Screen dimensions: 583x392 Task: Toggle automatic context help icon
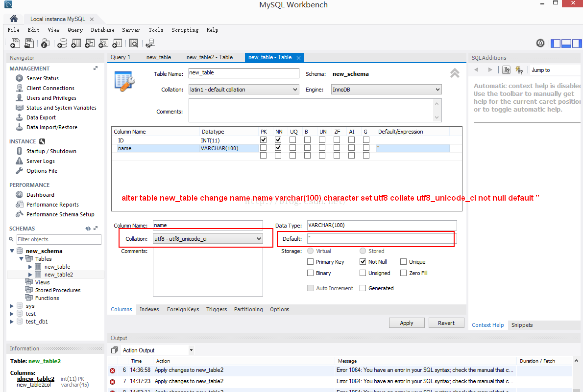click(x=519, y=70)
